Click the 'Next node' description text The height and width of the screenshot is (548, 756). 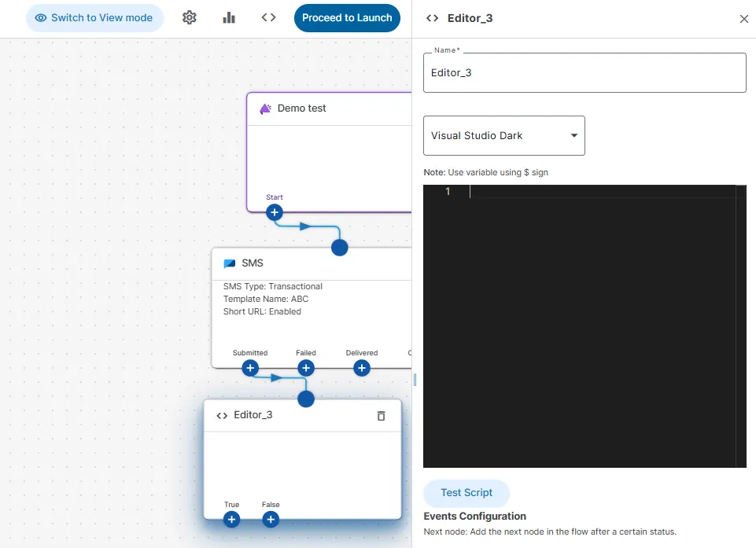[x=550, y=531]
